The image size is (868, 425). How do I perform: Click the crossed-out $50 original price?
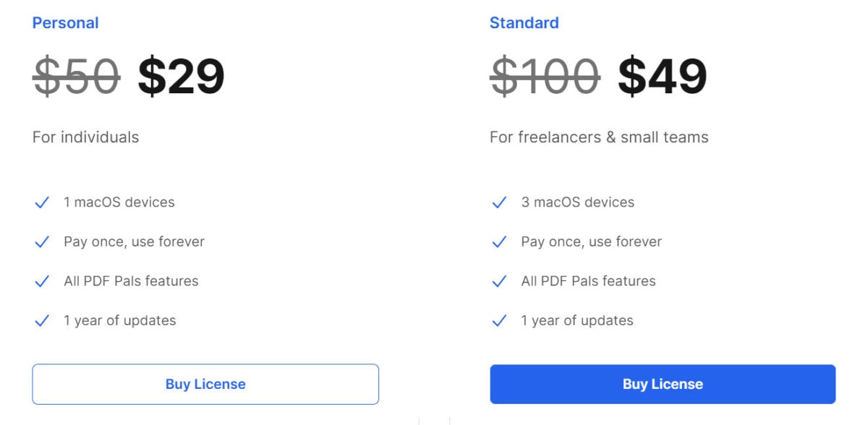(77, 76)
